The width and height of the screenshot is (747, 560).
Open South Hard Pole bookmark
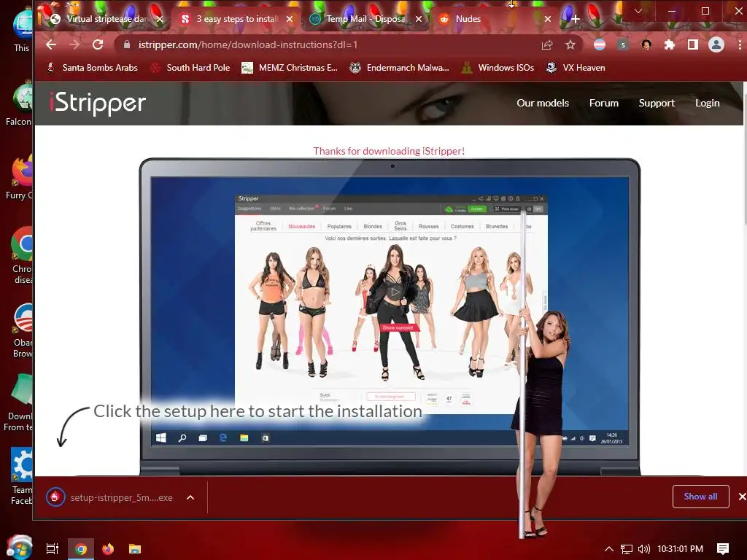pos(190,68)
